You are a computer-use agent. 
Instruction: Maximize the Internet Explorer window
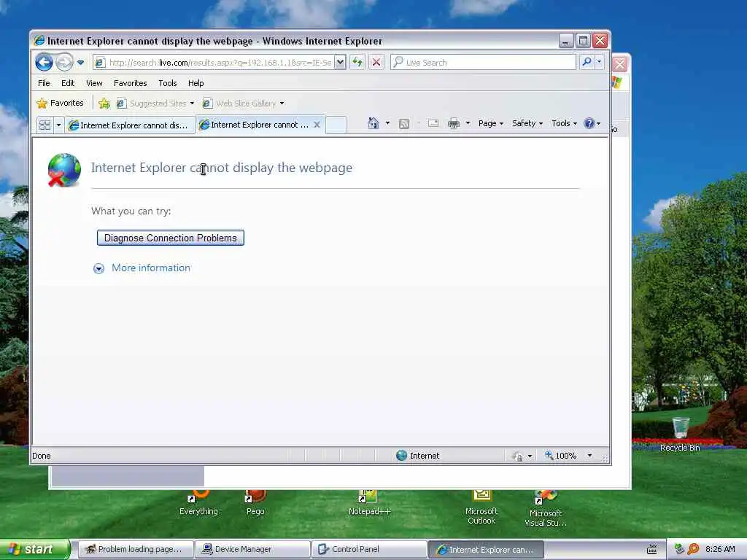coord(583,41)
